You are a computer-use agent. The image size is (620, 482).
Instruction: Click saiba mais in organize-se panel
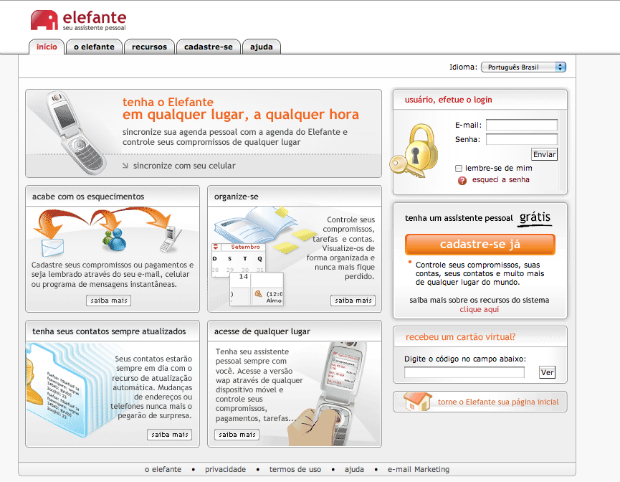(x=353, y=301)
